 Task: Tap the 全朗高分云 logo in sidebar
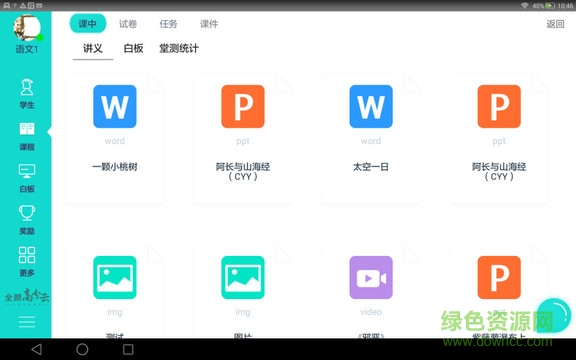click(27, 295)
